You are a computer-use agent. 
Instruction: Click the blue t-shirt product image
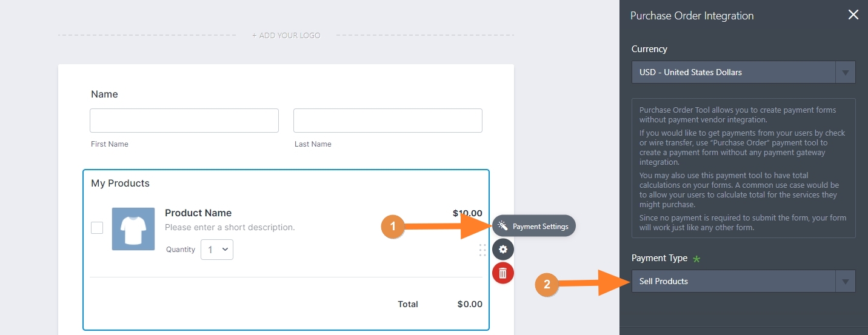pyautogui.click(x=133, y=229)
